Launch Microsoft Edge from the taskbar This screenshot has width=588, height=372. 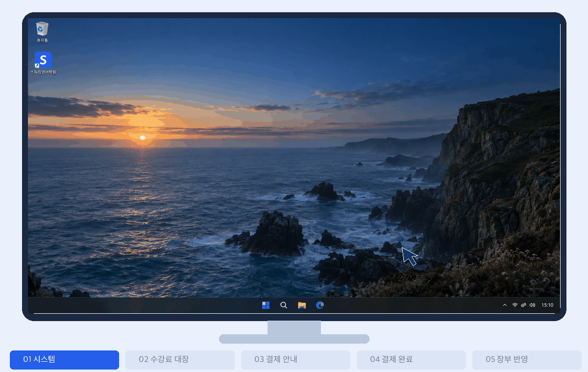320,305
